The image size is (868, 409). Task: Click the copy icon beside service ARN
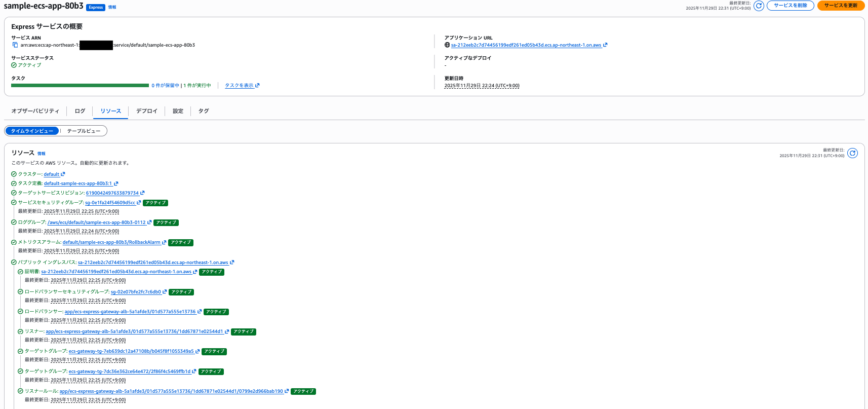coord(15,45)
